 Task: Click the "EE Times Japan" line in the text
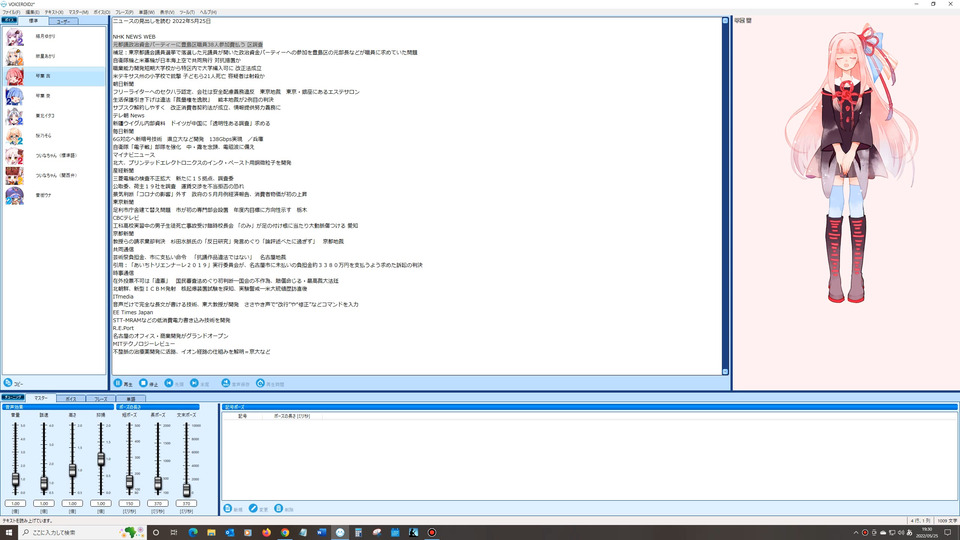133,312
